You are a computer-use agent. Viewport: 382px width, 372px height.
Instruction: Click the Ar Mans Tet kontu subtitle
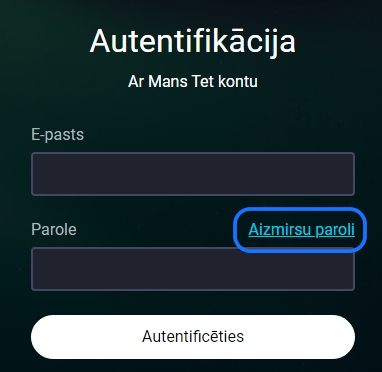(193, 82)
